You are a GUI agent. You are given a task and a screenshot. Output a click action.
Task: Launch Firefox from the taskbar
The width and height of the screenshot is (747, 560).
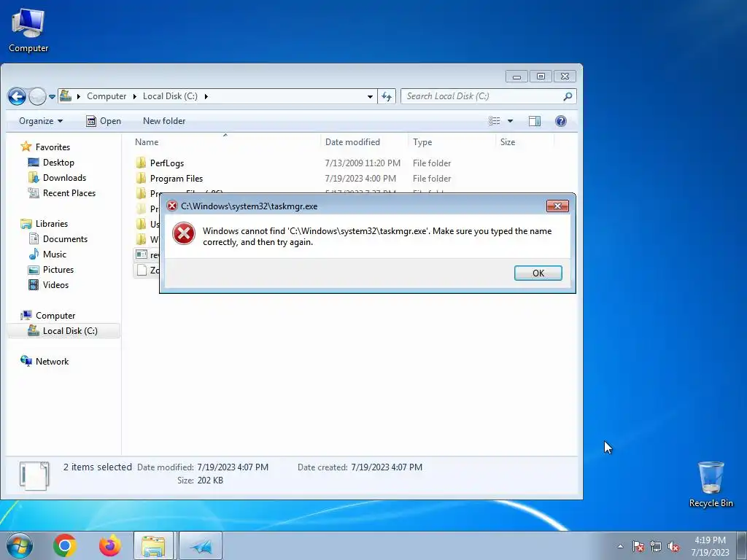coord(109,545)
